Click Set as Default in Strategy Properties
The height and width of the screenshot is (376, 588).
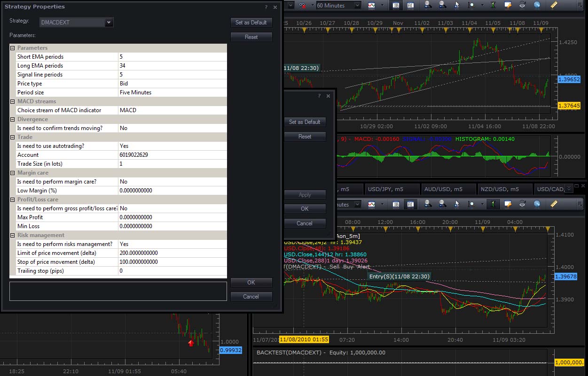point(251,23)
